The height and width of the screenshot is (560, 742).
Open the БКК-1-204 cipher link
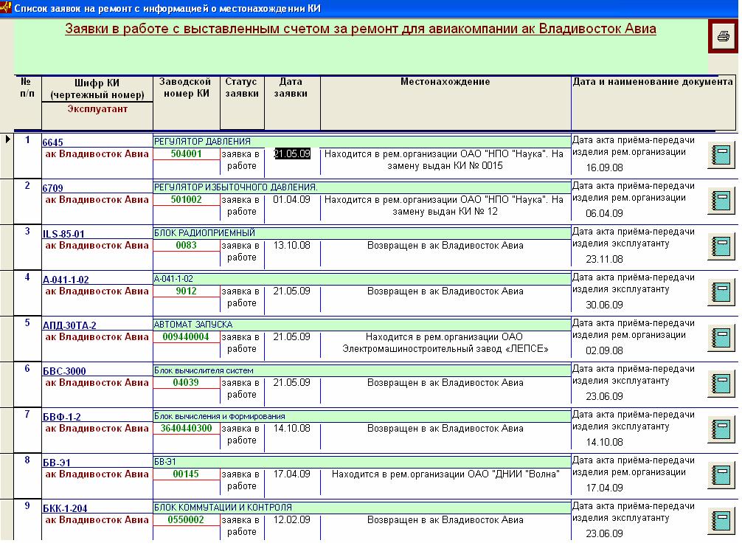coord(65,508)
